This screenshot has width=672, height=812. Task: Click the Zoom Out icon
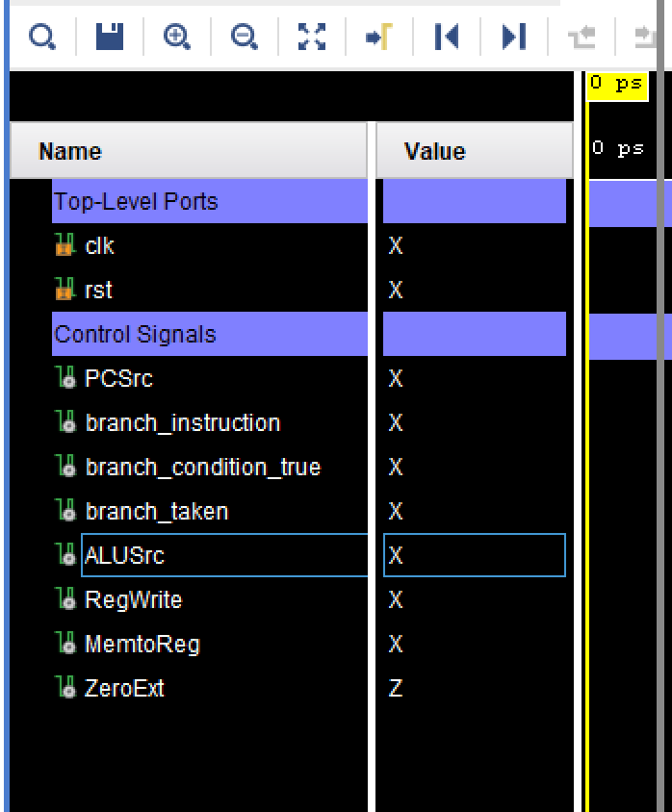click(x=244, y=36)
